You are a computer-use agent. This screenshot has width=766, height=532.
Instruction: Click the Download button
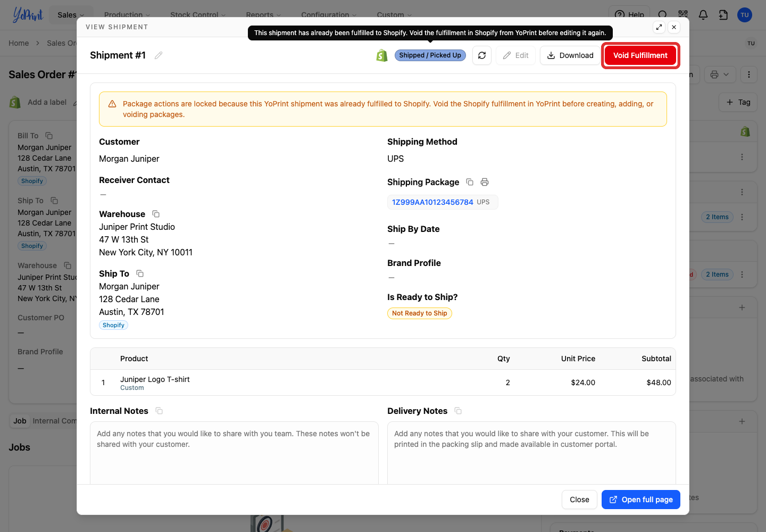pyautogui.click(x=570, y=55)
